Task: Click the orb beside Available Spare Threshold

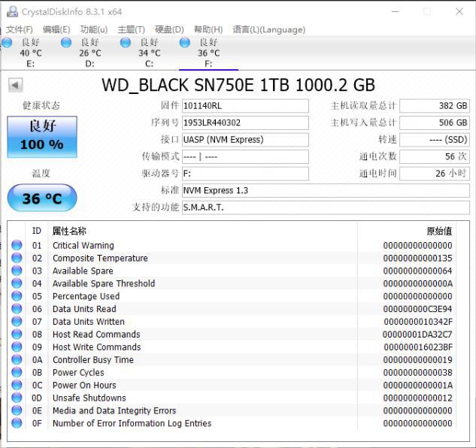Action: 17,283
